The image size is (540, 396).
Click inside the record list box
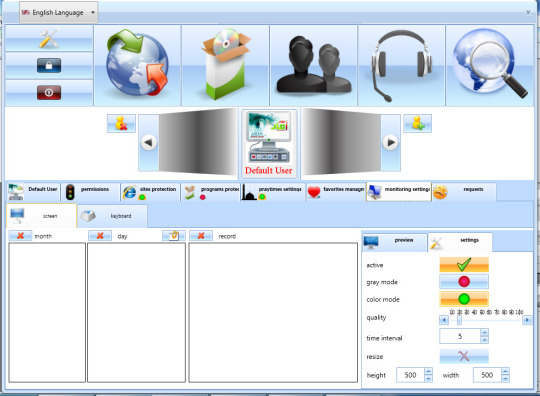[273, 313]
